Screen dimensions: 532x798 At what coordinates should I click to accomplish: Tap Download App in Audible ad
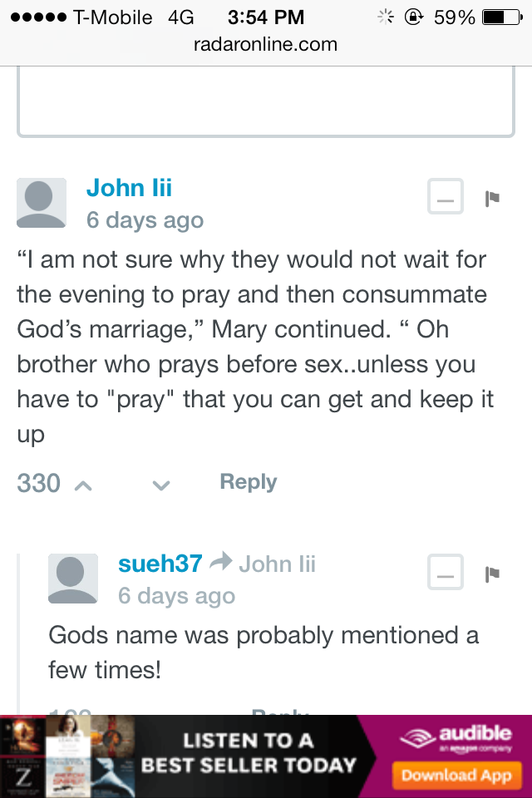coord(456,776)
